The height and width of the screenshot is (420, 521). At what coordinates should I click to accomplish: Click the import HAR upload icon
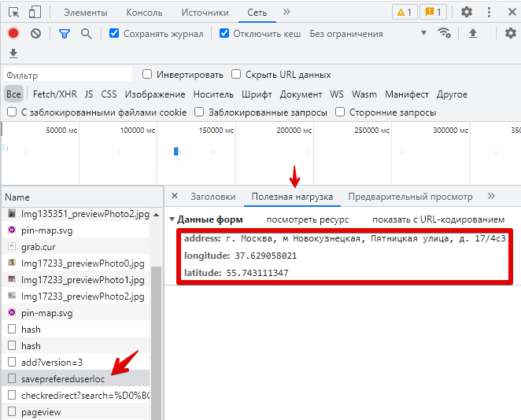point(473,33)
